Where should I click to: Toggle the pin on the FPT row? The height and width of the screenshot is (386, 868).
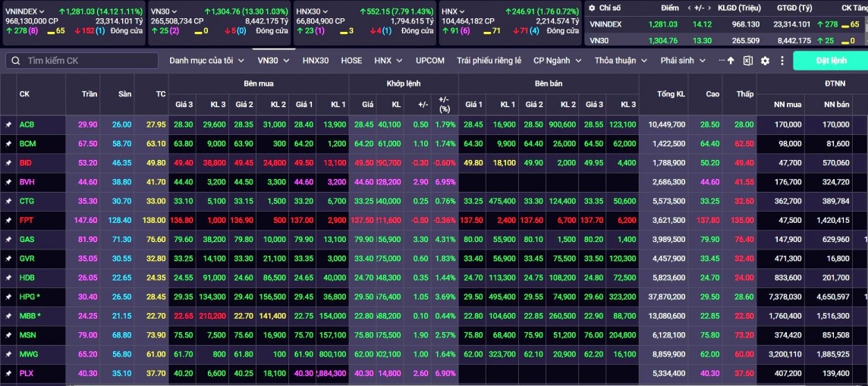[8, 220]
